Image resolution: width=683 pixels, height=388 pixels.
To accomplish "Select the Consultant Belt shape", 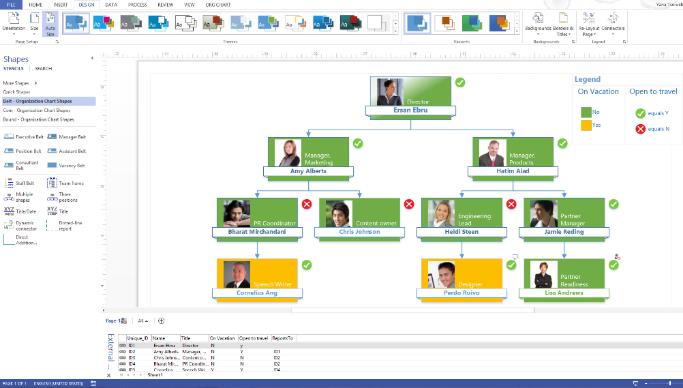I will pyautogui.click(x=22, y=165).
